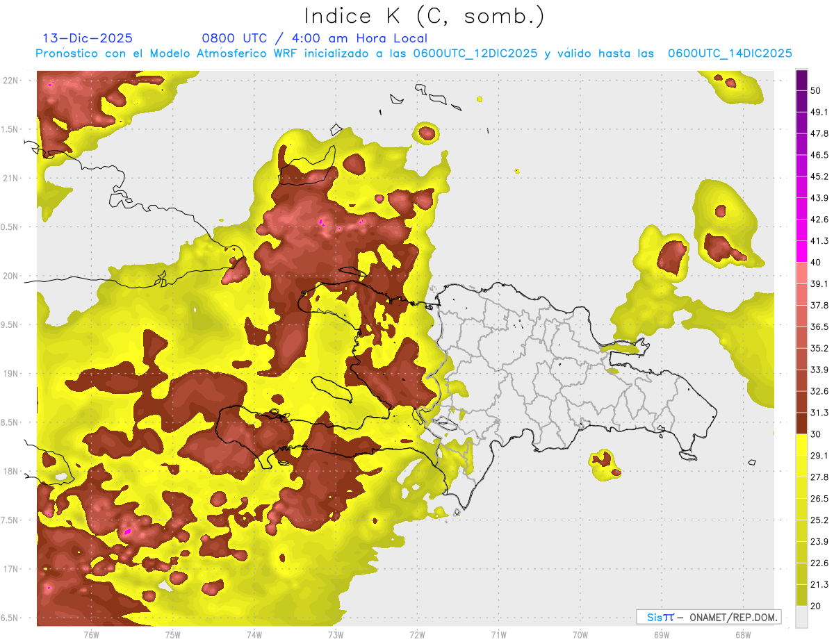Click latitude label "22N"
This screenshot has width=834, height=644.
click(11, 81)
